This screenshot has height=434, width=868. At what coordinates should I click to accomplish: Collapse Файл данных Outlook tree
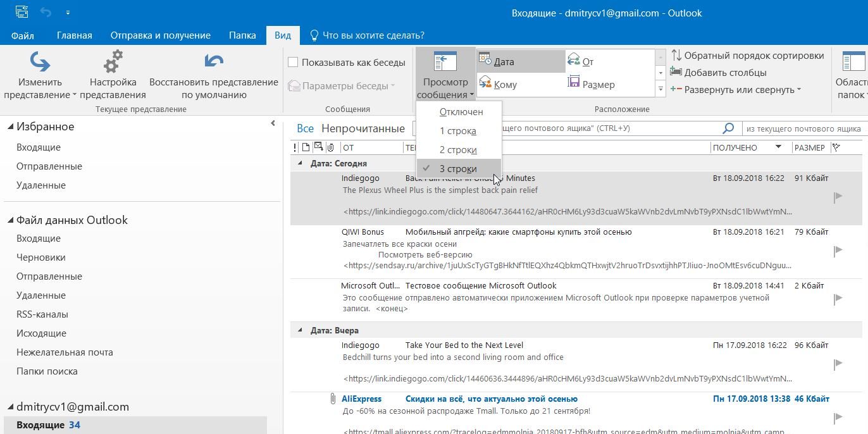point(11,220)
